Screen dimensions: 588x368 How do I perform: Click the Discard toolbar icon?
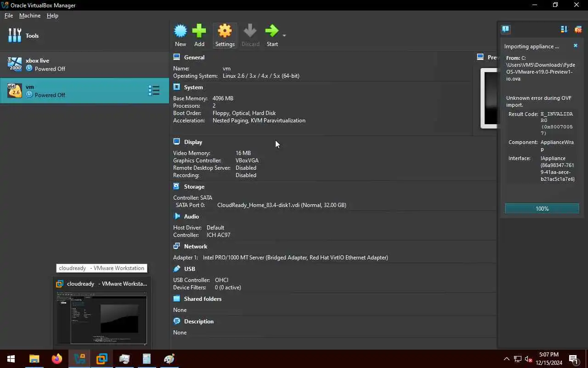(250, 31)
